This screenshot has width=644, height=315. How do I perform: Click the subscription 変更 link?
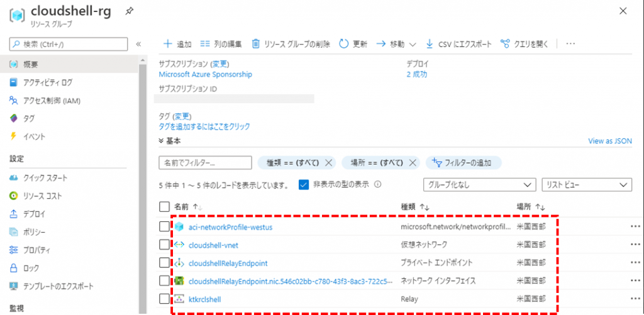[219, 64]
